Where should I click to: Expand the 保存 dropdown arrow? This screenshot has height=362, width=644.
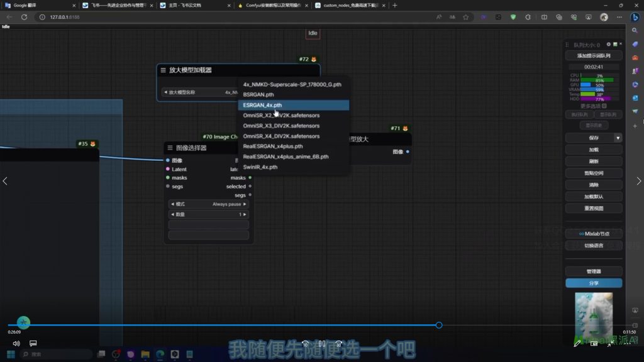click(618, 138)
